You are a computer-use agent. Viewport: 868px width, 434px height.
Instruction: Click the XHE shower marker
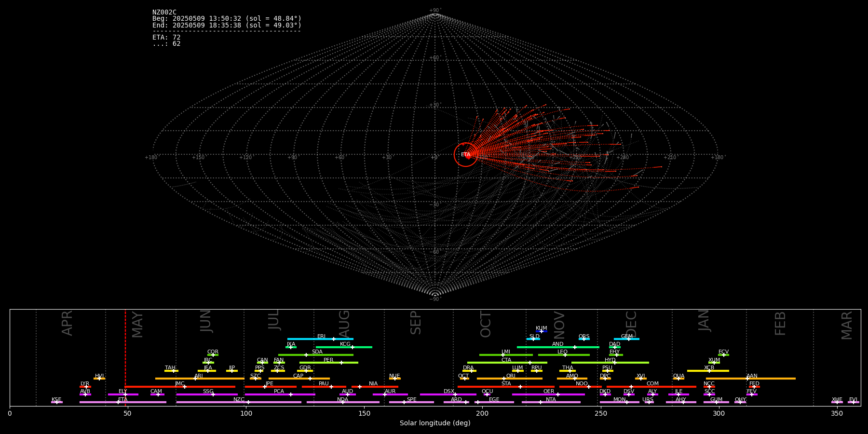(x=837, y=402)
